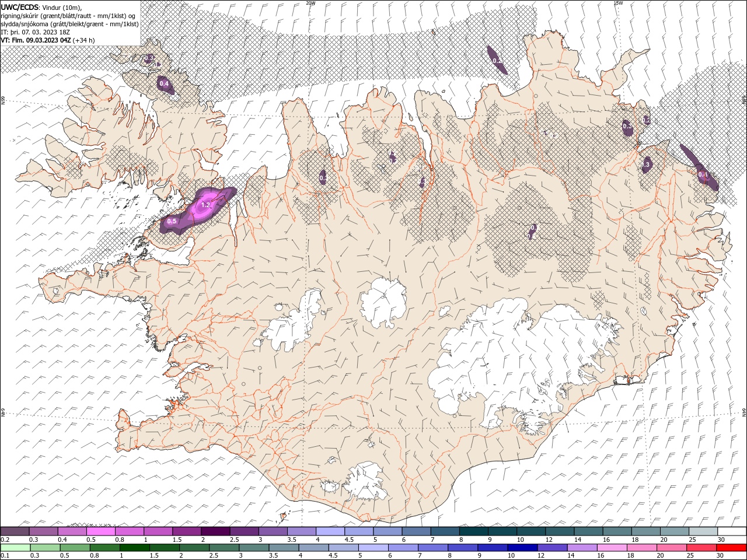Click the 20W longitude label

[x=310, y=3]
